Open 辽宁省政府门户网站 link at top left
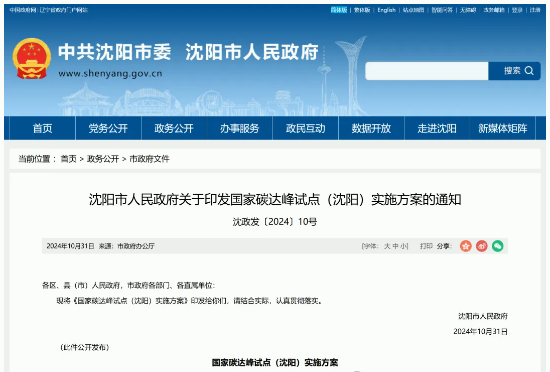Viewport: 550px width, 372px height. (63, 10)
